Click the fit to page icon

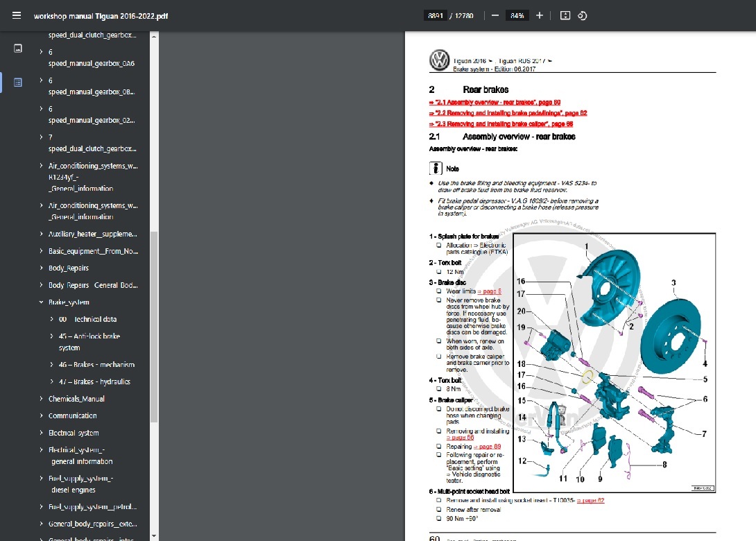click(x=565, y=15)
